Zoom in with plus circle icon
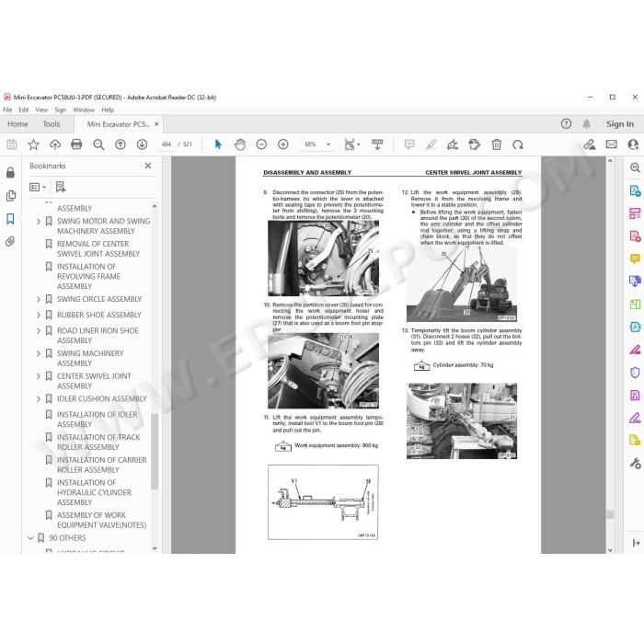The image size is (644, 644). pos(283,144)
